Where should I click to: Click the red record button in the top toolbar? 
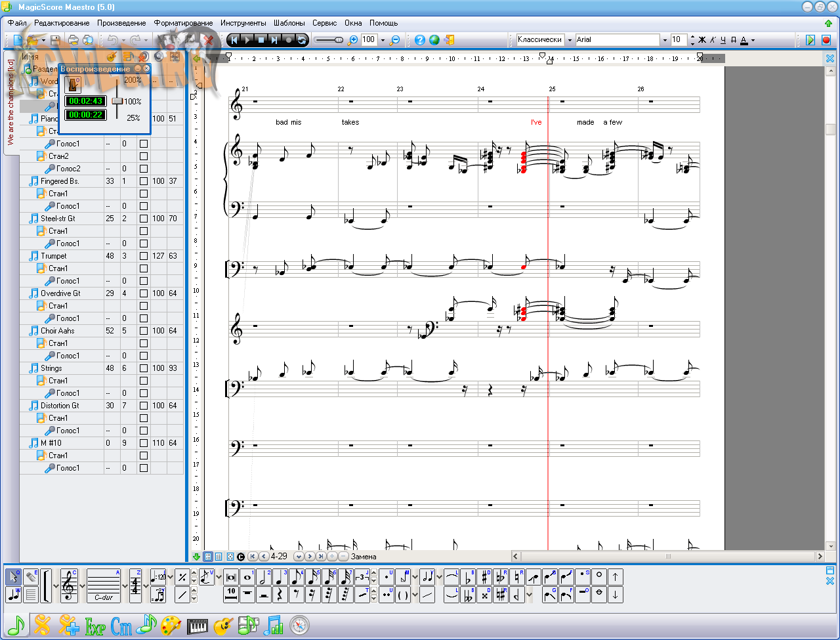tap(826, 40)
